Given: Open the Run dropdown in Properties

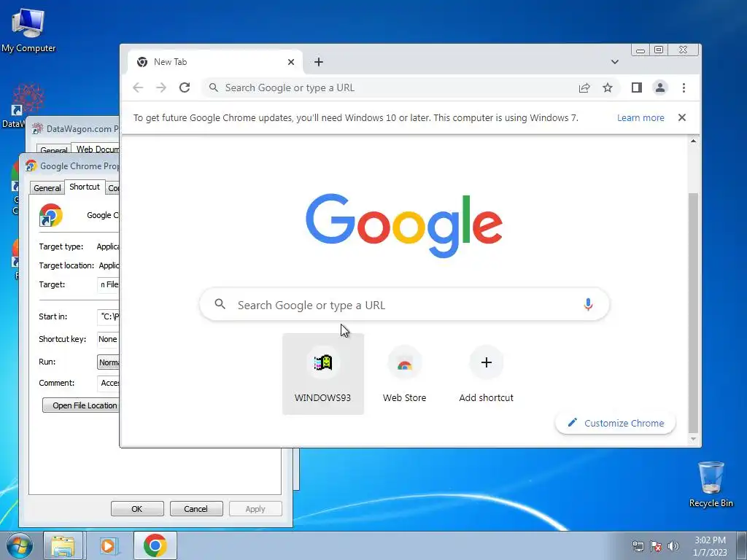Looking at the screenshot, I should click(x=109, y=362).
